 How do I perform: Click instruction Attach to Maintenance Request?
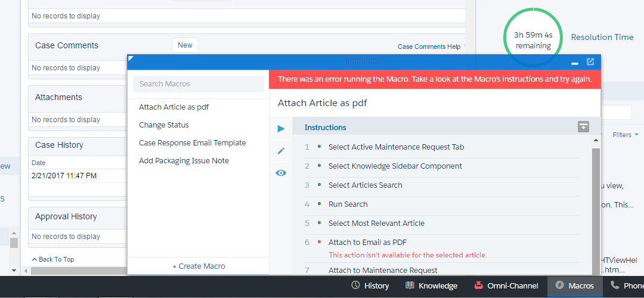[x=383, y=270]
